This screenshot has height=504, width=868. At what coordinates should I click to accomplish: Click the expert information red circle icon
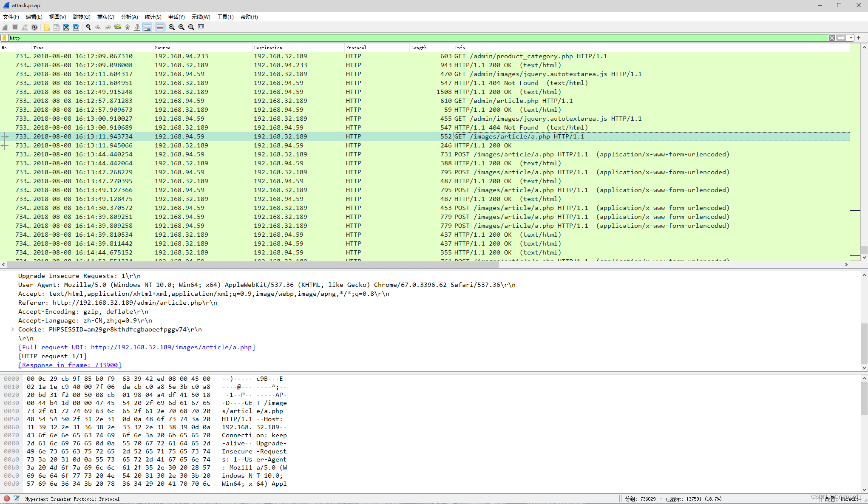click(x=7, y=498)
